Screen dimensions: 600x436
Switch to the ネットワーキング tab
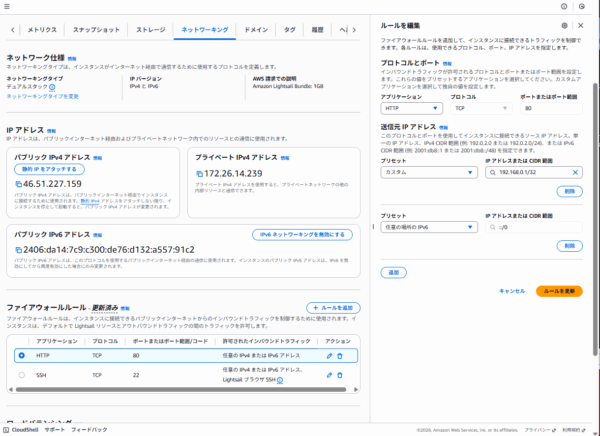click(205, 29)
